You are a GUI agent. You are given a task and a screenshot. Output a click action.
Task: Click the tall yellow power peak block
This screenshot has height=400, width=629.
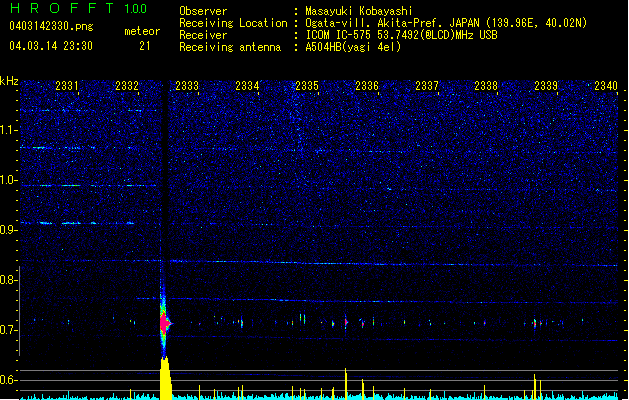(x=166, y=378)
